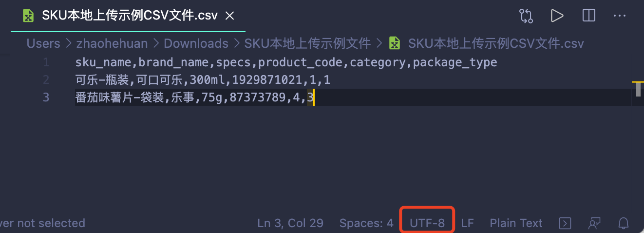Close the SKU CSV file tab
Viewport: 644px width, 233px height.
pos(229,16)
